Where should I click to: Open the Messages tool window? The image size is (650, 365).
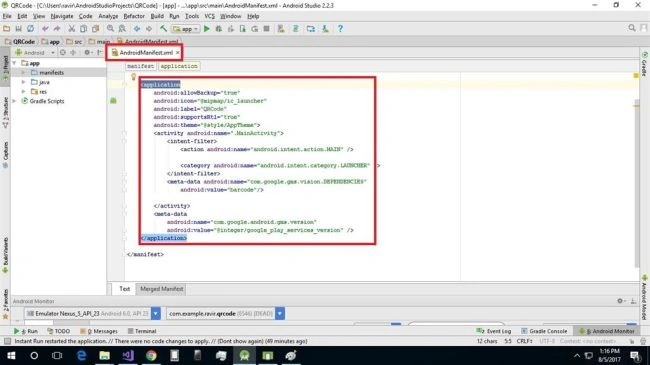tap(99, 331)
